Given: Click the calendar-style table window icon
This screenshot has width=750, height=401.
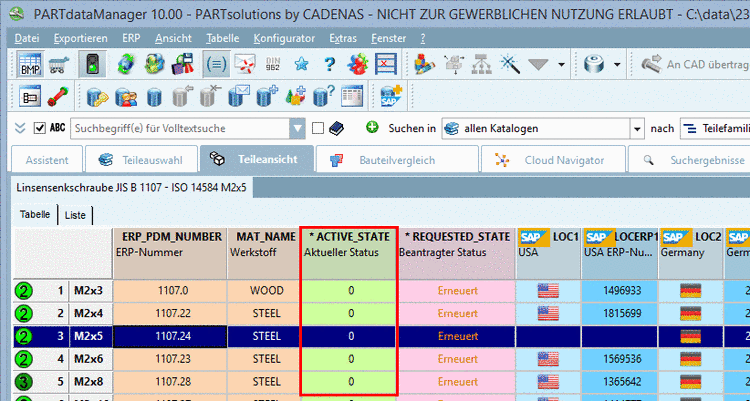Looking at the screenshot, I should pos(352,97).
